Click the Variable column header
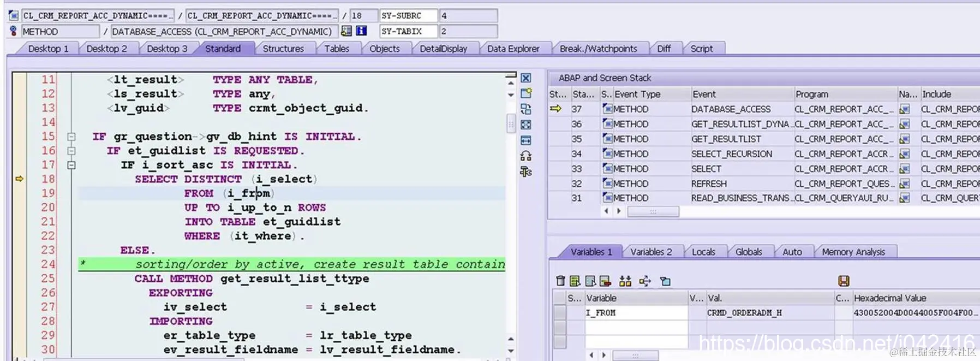Viewport: 980px width, 361px height. tap(636, 298)
